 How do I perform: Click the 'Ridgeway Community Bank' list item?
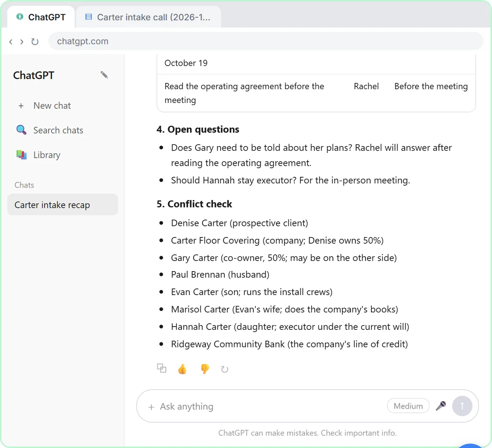(289, 344)
